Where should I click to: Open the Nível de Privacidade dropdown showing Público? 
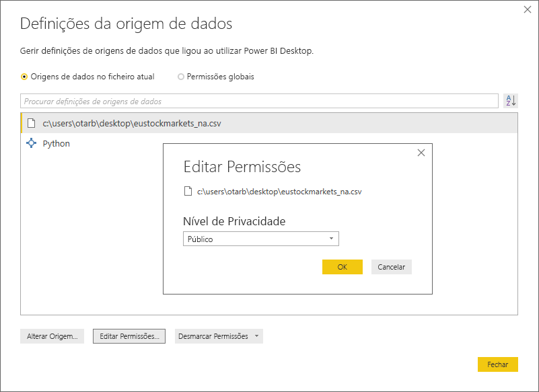tap(261, 238)
